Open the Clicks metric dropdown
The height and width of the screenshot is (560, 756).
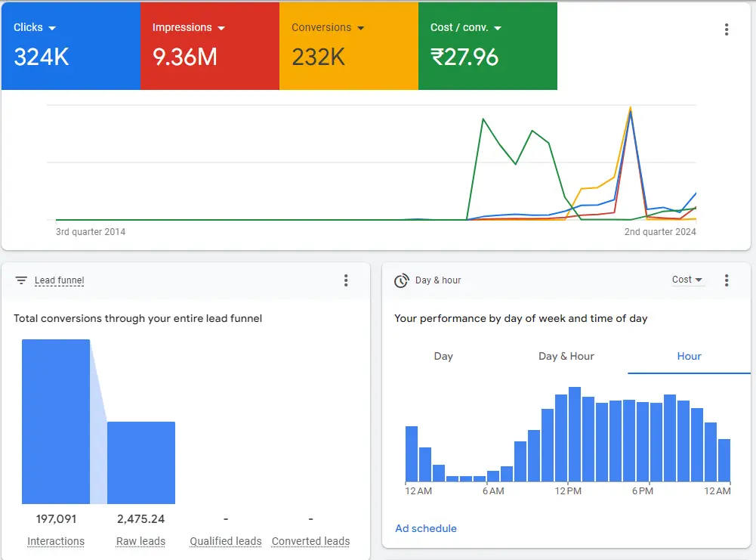point(52,27)
